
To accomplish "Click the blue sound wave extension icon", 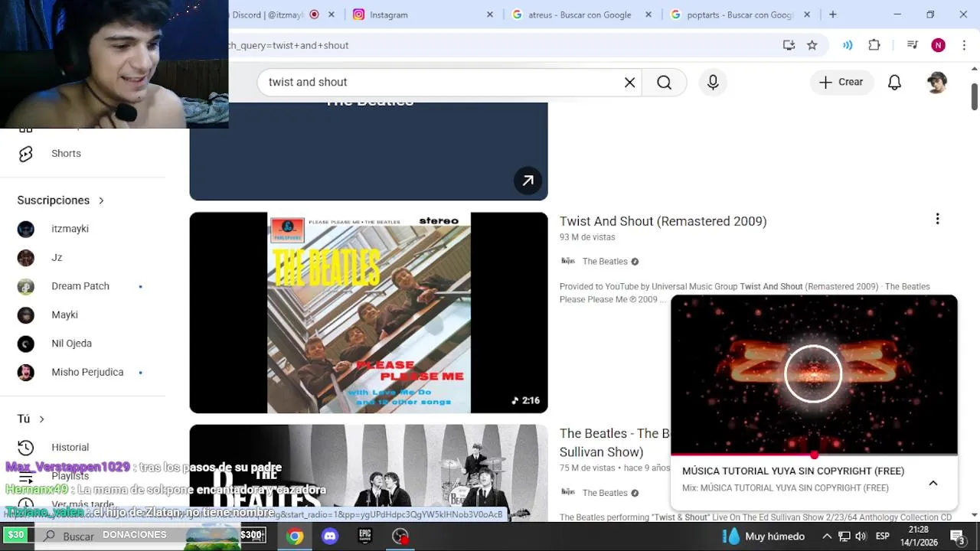I will 848,45.
